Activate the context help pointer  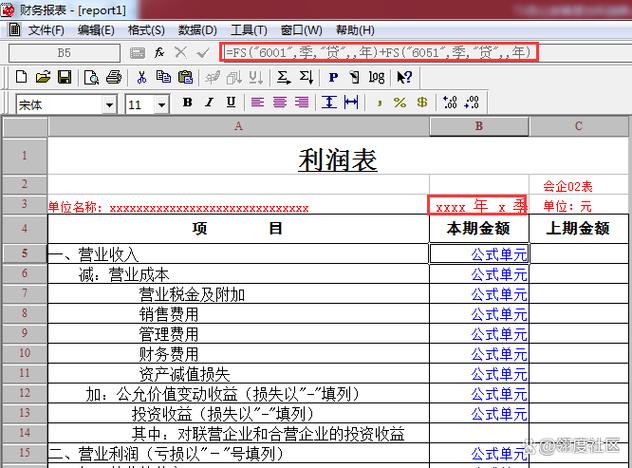tap(404, 77)
